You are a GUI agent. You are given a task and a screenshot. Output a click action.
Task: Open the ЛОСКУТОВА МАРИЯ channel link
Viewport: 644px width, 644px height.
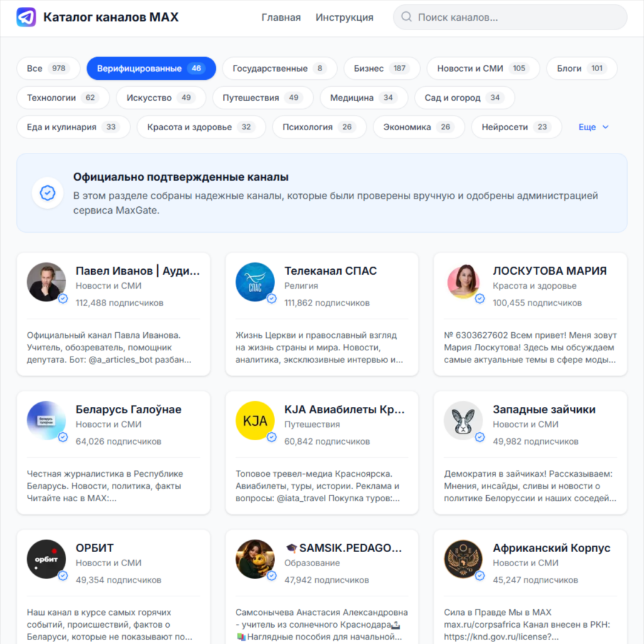550,270
